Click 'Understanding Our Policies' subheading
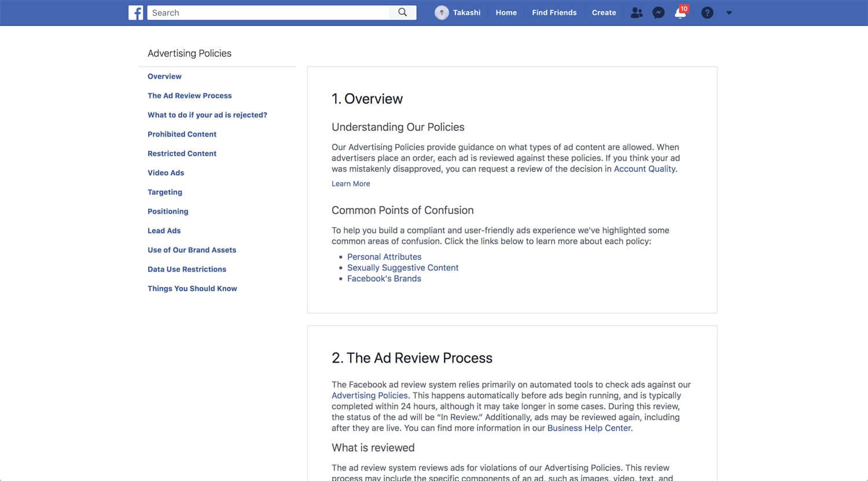This screenshot has height=481, width=868. [x=398, y=127]
